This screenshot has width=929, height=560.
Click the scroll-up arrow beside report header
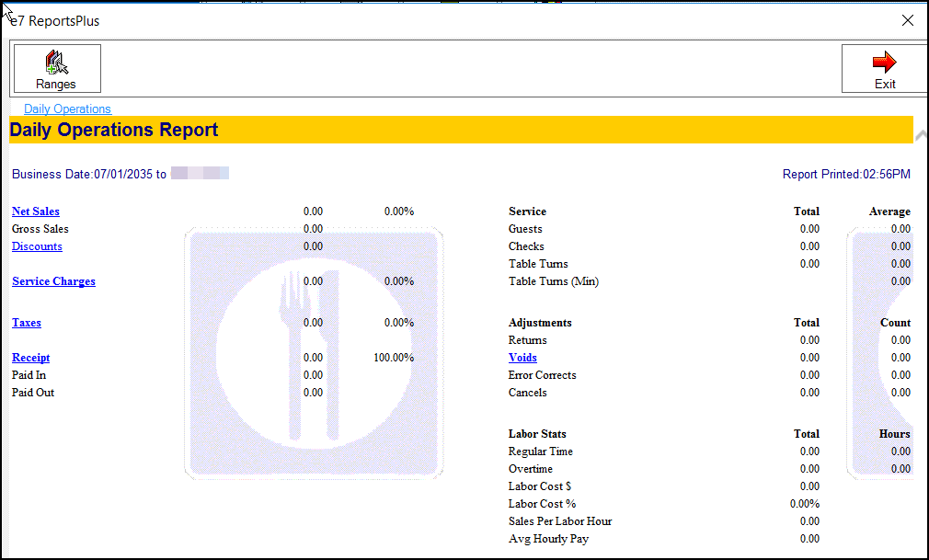[921, 135]
